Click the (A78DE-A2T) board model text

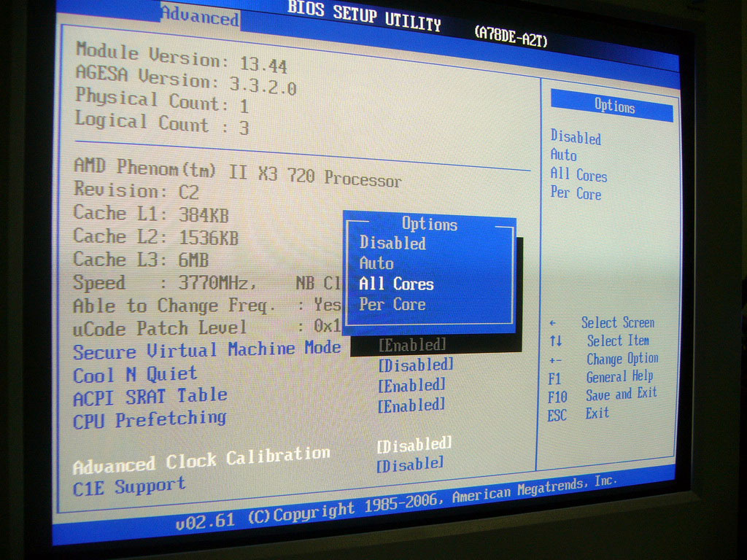(x=511, y=36)
